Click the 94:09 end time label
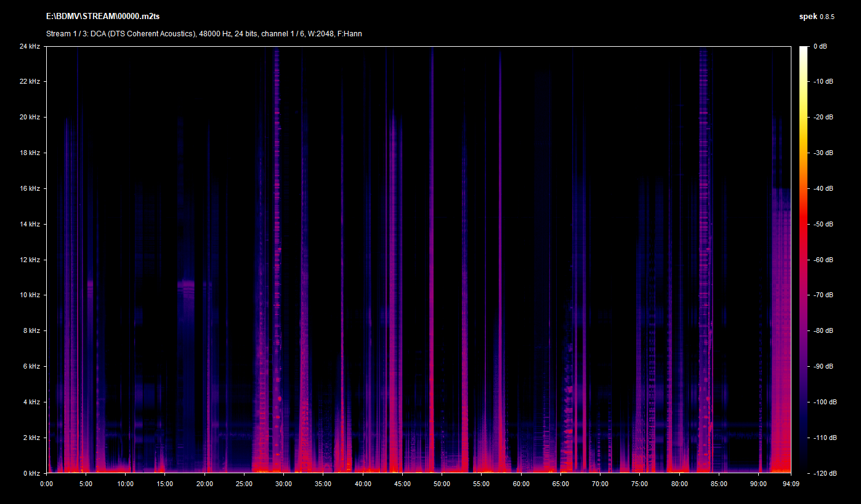The image size is (861, 504). (x=791, y=484)
